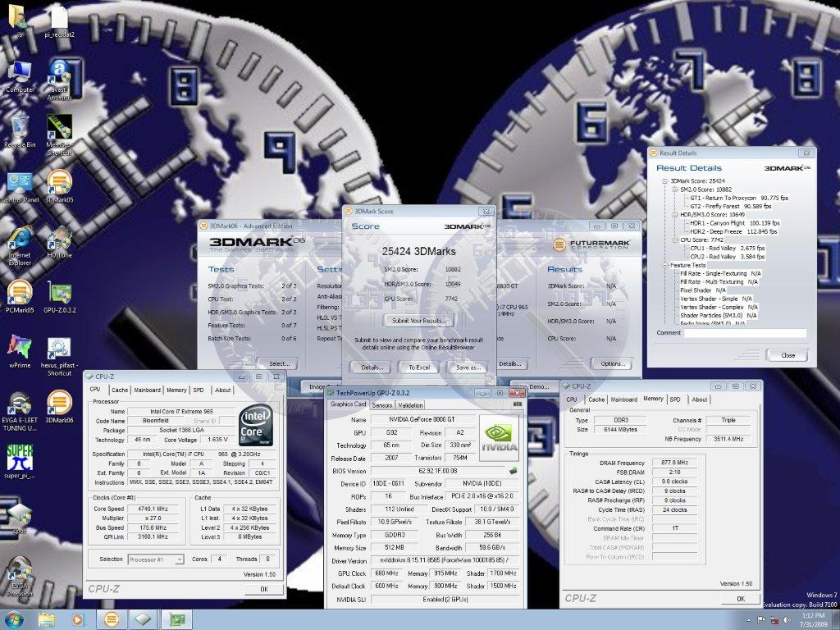Collapse the SM2.0 Score: 10882 node

[x=675, y=189]
